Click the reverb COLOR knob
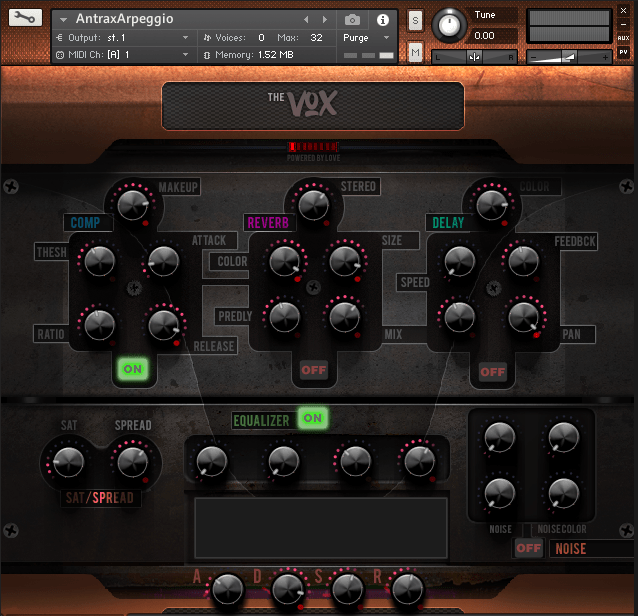 284,261
